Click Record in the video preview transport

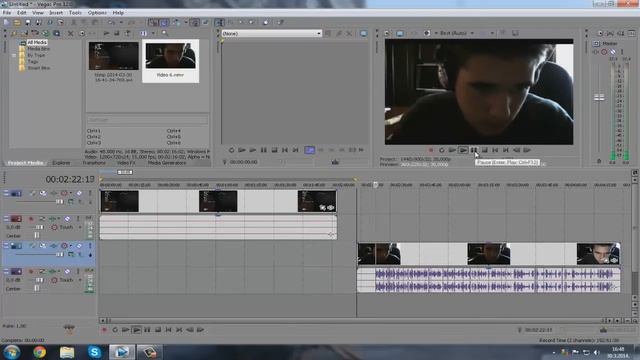click(431, 150)
